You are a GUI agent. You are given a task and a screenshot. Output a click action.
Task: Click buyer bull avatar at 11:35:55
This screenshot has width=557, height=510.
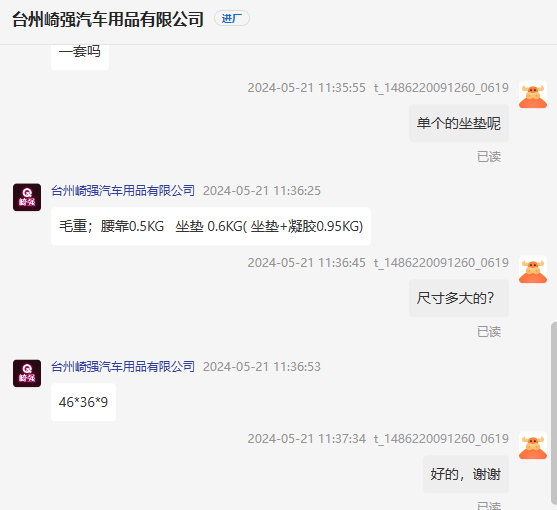(532, 94)
